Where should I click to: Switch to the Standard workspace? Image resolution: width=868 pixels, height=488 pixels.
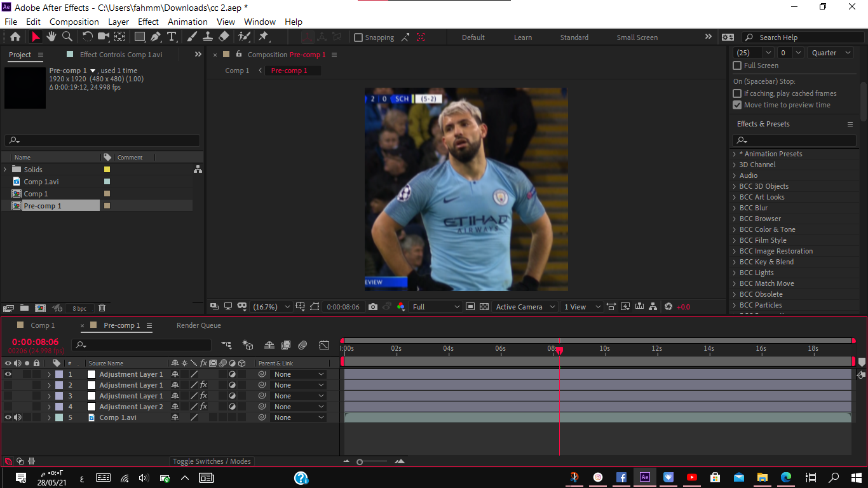click(x=574, y=37)
